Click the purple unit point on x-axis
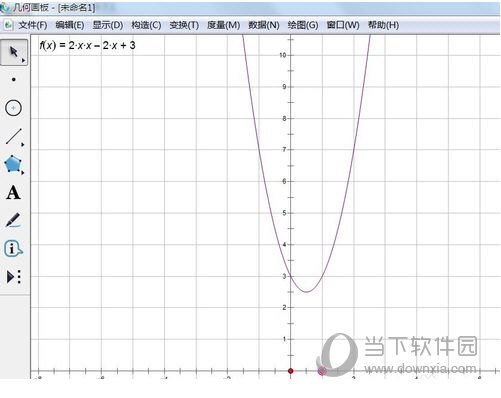The height and width of the screenshot is (398, 501). pyautogui.click(x=322, y=371)
